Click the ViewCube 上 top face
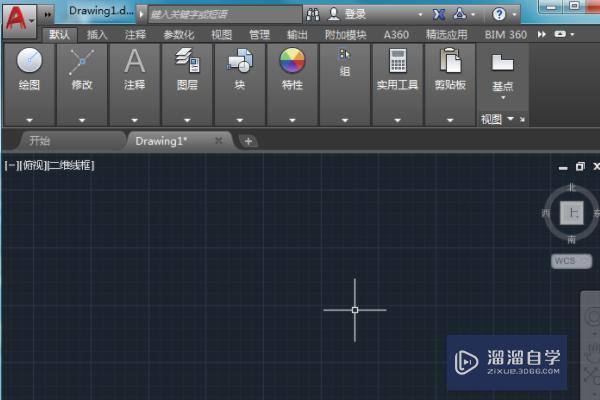 572,213
